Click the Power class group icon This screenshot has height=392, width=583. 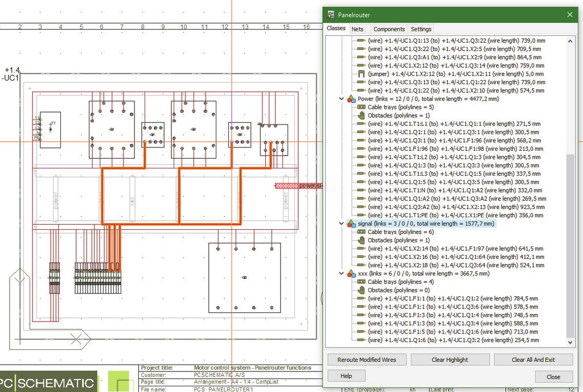tap(351, 99)
